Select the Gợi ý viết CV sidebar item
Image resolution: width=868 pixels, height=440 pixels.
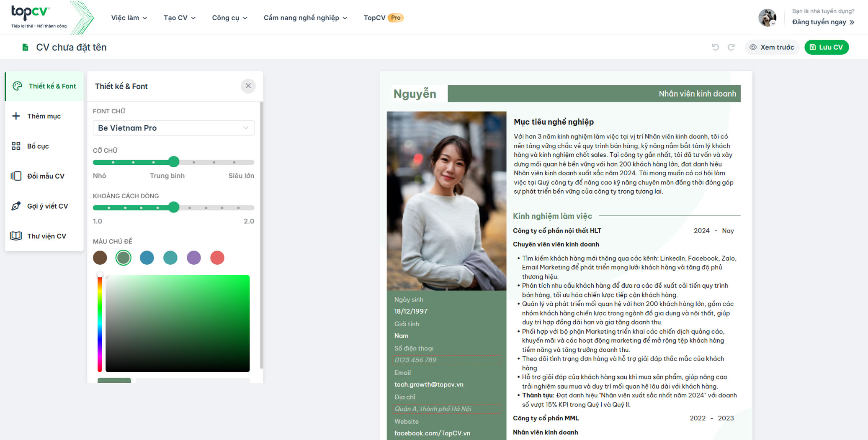click(44, 206)
